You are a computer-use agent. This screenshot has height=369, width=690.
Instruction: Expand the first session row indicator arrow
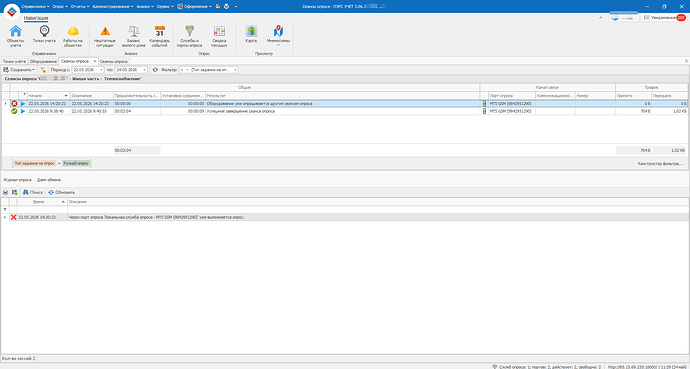coord(5,103)
